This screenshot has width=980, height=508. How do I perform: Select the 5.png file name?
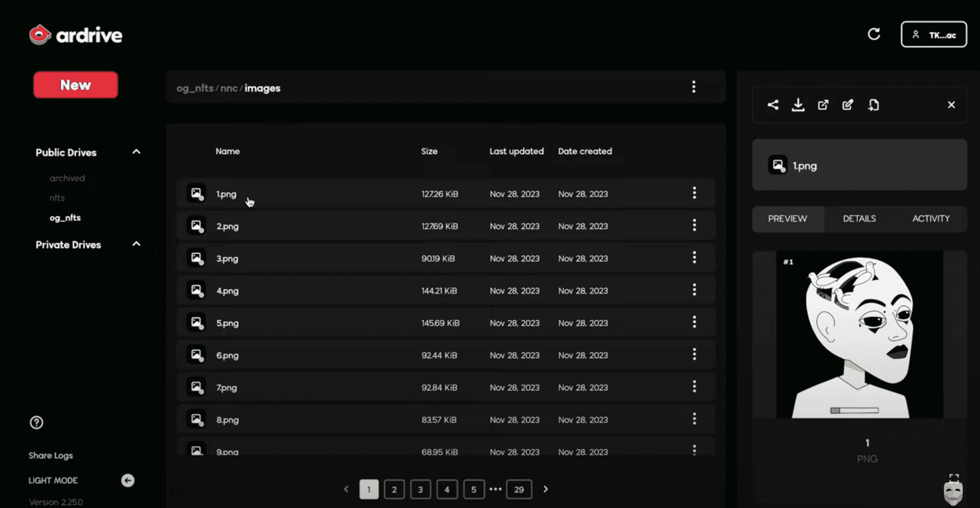point(227,323)
